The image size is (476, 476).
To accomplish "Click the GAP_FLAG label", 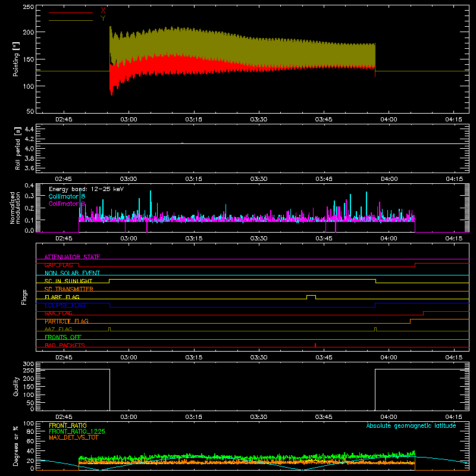I will point(58,265).
